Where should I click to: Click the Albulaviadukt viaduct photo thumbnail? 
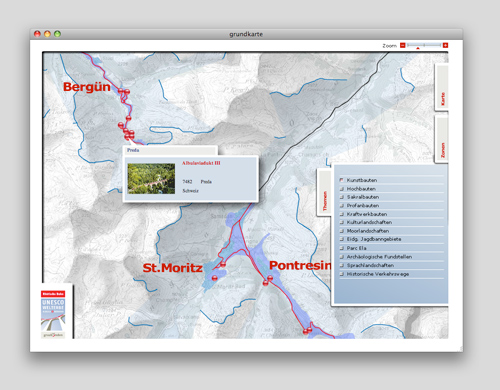[151, 178]
